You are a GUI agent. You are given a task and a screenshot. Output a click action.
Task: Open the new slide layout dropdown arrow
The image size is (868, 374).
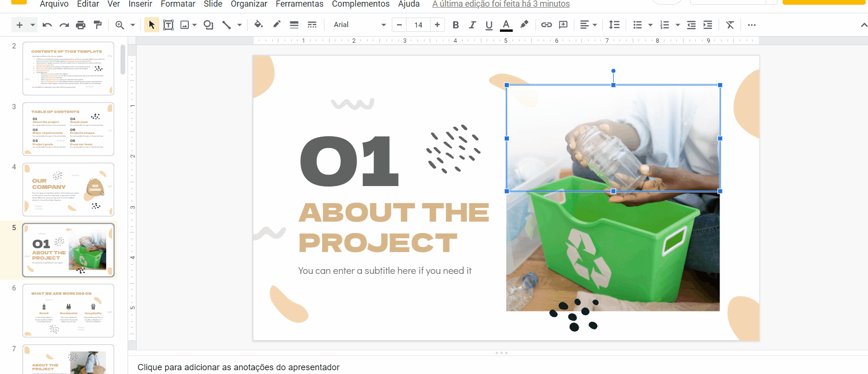(x=32, y=25)
